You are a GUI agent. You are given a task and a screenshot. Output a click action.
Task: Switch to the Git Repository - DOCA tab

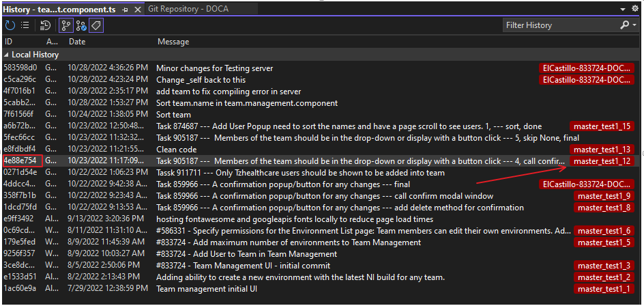(x=188, y=10)
